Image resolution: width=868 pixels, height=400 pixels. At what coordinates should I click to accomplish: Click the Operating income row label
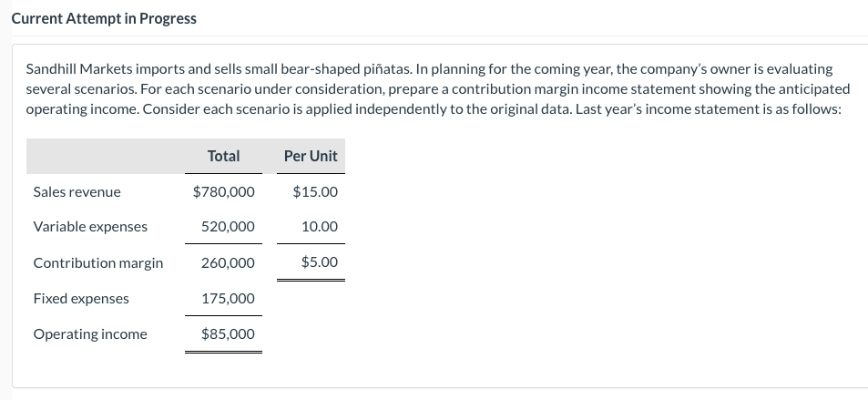pos(90,334)
